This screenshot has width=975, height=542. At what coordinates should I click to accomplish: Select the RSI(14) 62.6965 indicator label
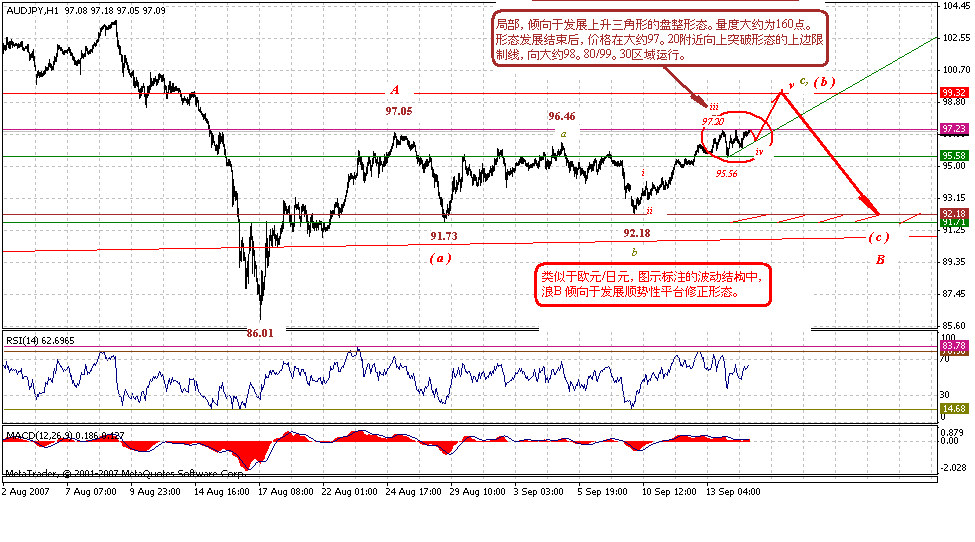(x=40, y=340)
